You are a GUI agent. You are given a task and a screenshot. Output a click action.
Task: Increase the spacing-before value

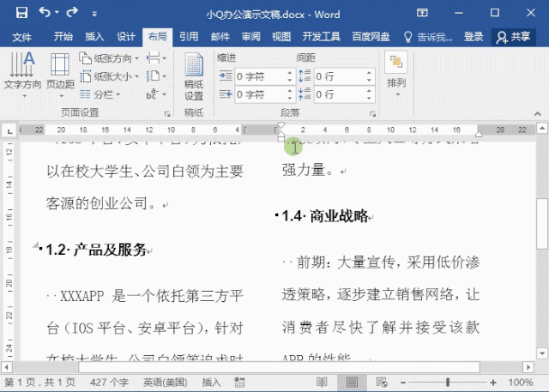click(369, 73)
